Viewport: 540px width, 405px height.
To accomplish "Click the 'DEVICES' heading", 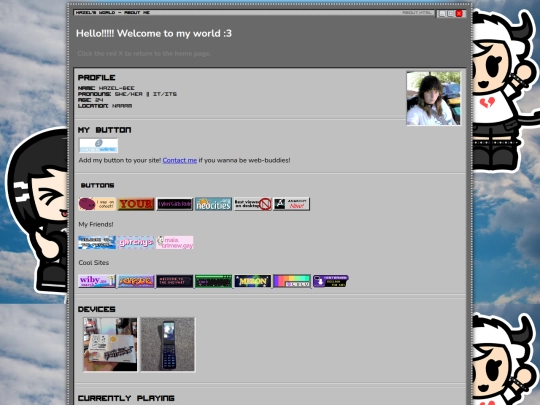I will click(x=96, y=309).
